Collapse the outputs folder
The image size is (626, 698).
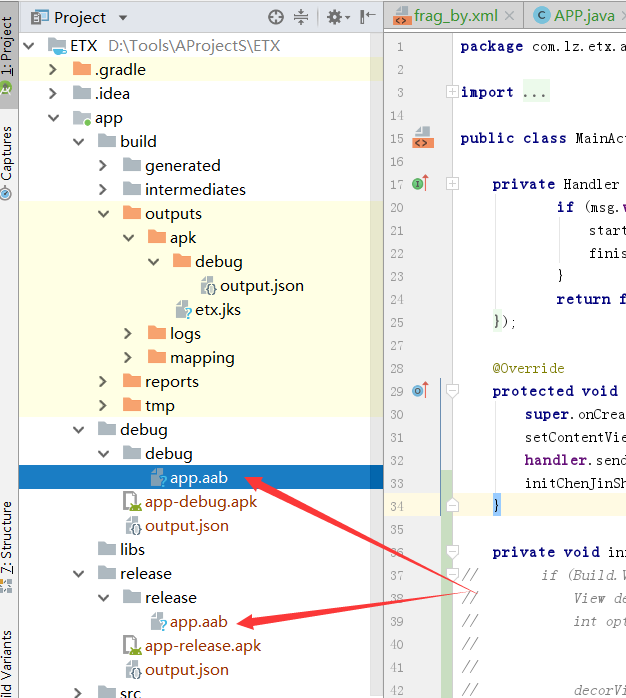[x=104, y=214]
